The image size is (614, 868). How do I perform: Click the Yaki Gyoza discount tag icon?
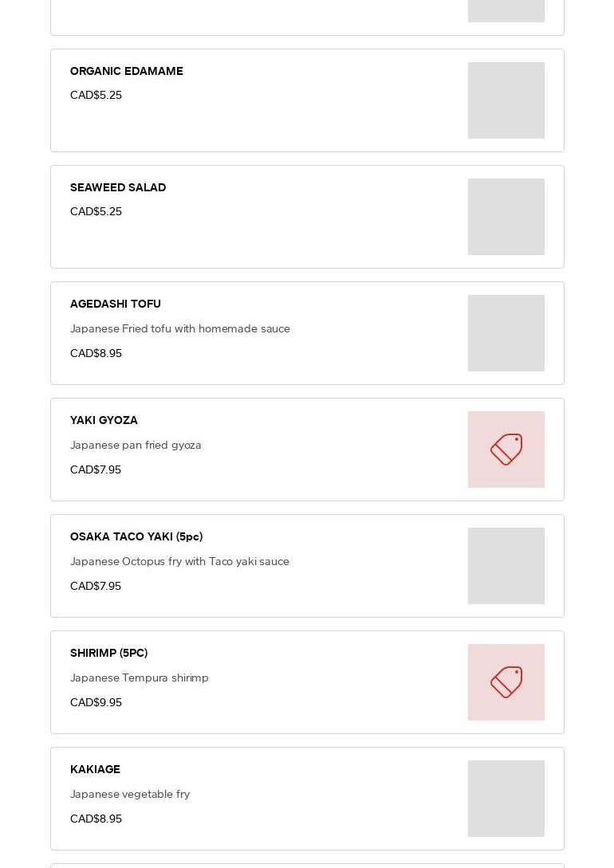[506, 450]
